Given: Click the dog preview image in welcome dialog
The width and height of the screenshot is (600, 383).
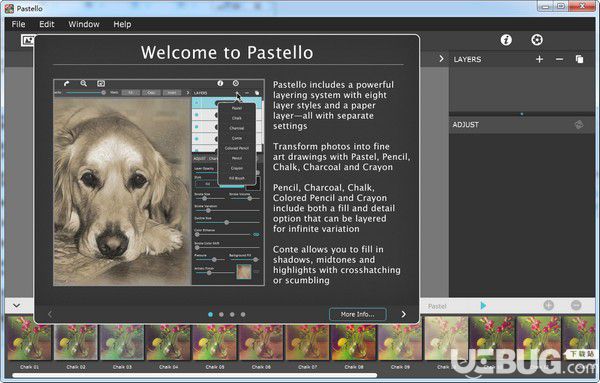Looking at the screenshot, I should [122, 191].
